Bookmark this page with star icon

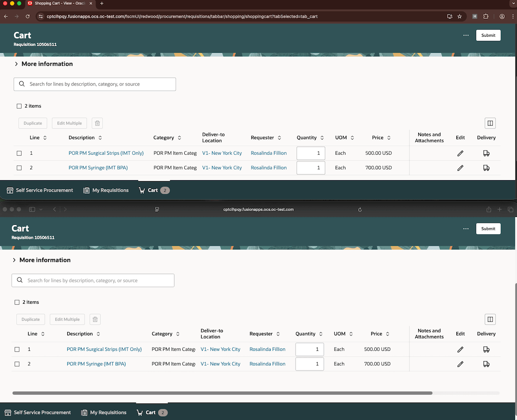(x=459, y=16)
